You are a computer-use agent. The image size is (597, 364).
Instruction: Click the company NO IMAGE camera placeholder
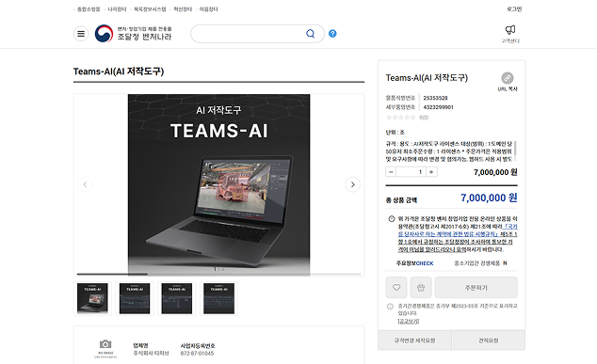(x=105, y=348)
